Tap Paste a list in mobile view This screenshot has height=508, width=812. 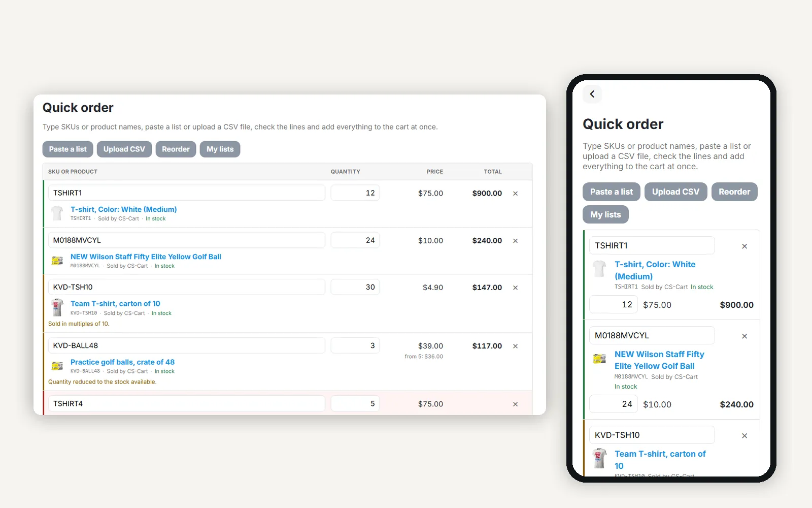coord(612,192)
